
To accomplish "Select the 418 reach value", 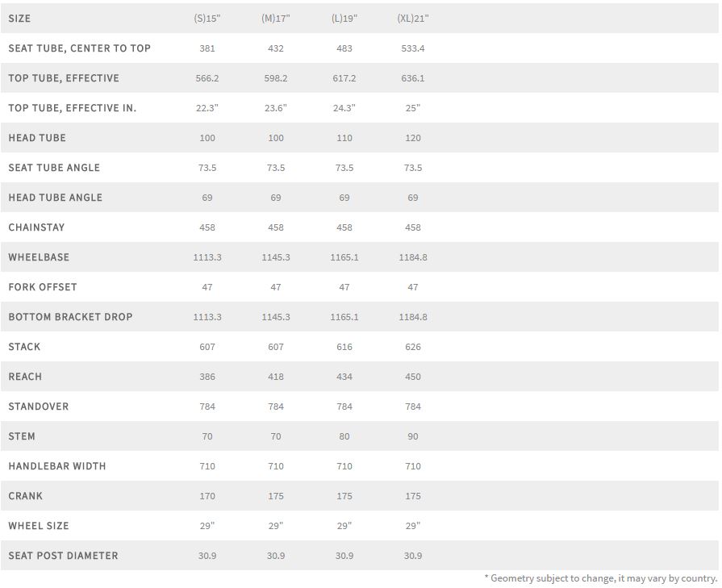I will coord(276,377).
